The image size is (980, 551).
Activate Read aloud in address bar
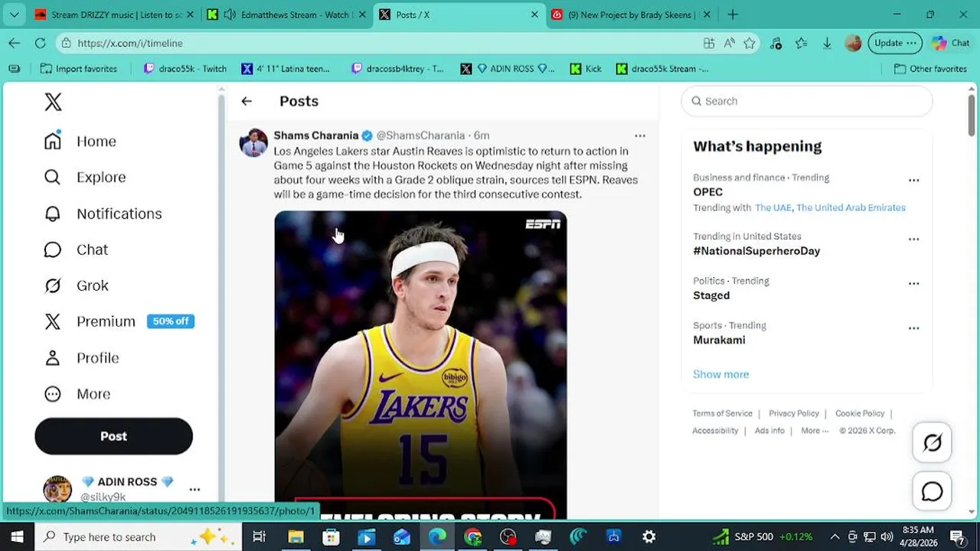(729, 44)
